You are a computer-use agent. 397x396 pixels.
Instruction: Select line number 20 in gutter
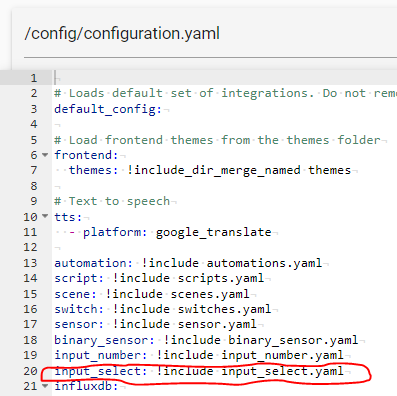coord(30,371)
